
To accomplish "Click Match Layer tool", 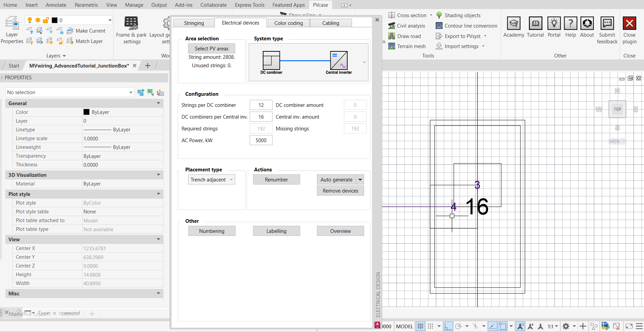I will [x=85, y=41].
